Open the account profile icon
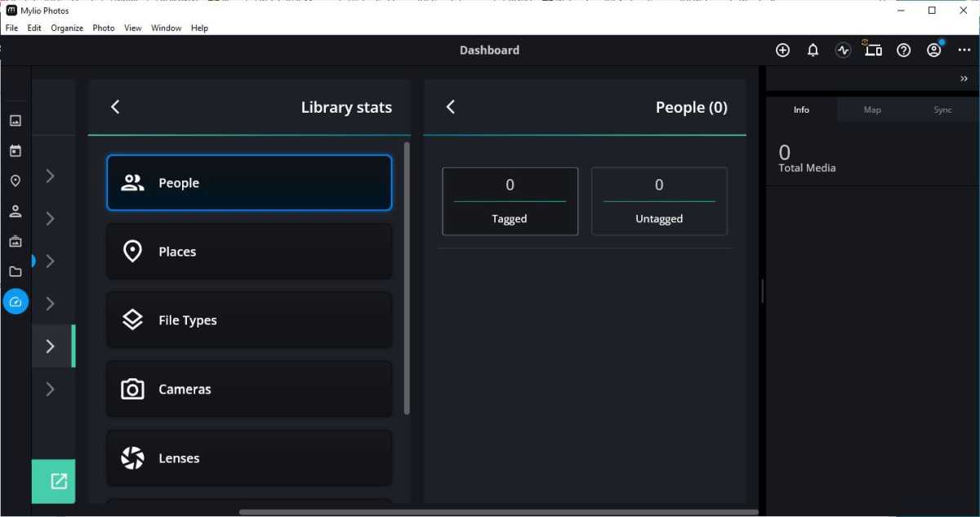 click(933, 50)
